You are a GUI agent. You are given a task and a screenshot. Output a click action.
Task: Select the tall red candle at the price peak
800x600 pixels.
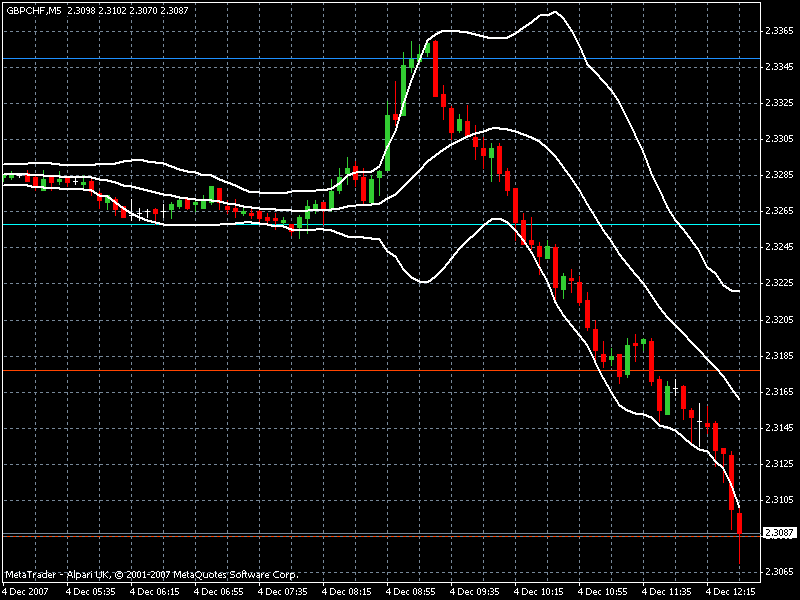click(436, 69)
